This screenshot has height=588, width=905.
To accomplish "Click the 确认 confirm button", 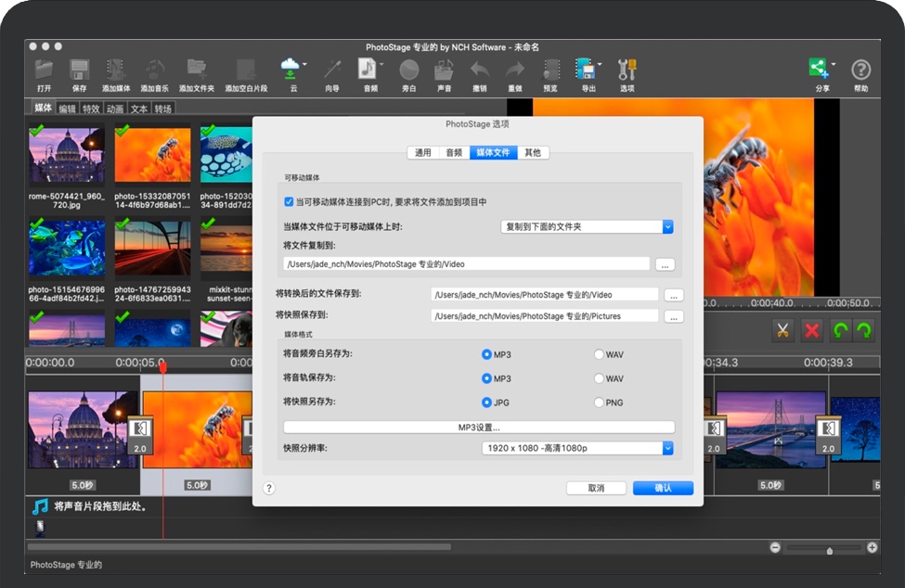I will point(662,487).
